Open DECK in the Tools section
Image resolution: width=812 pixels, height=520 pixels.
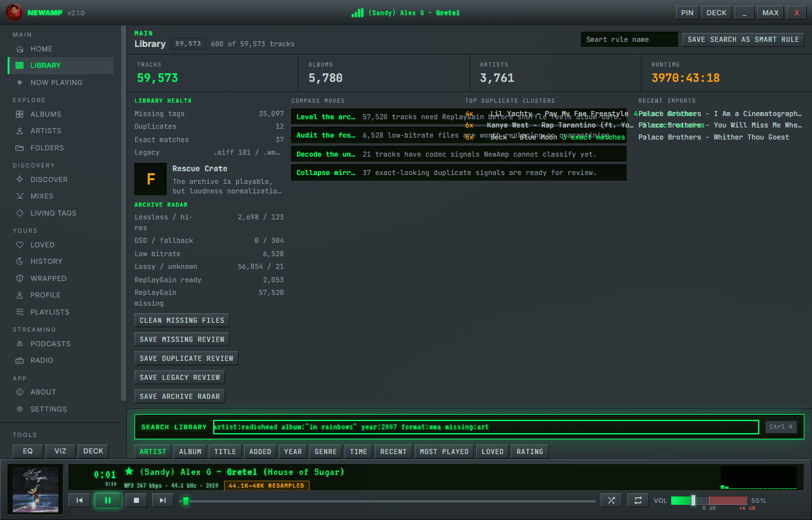(x=93, y=451)
